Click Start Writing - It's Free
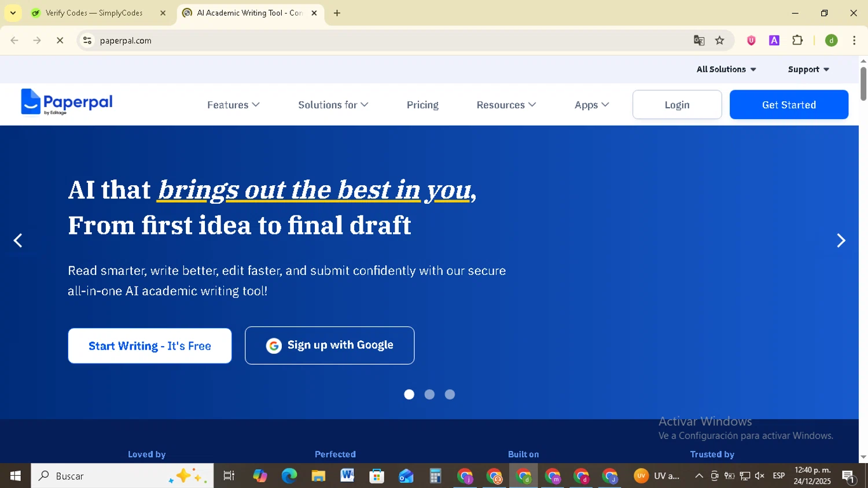 pos(150,346)
